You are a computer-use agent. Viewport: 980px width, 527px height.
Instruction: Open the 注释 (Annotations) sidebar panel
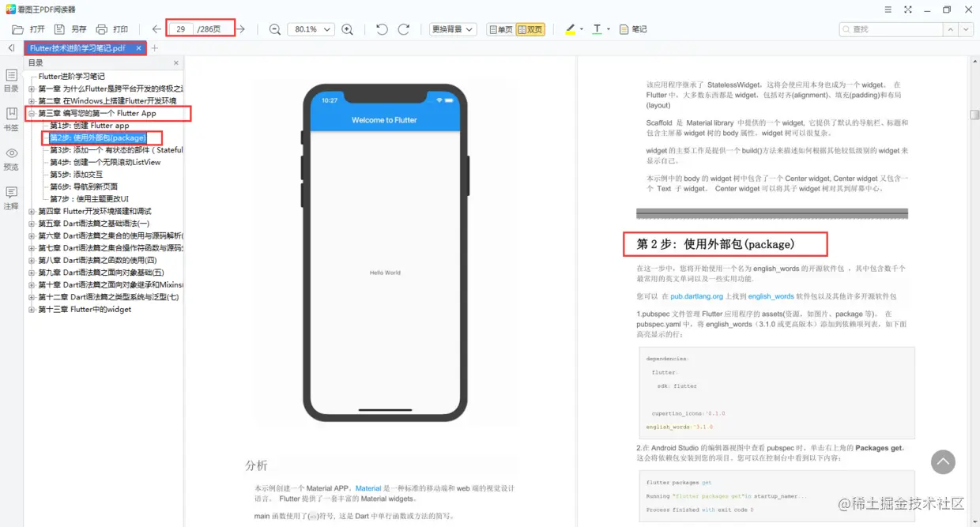[11, 198]
